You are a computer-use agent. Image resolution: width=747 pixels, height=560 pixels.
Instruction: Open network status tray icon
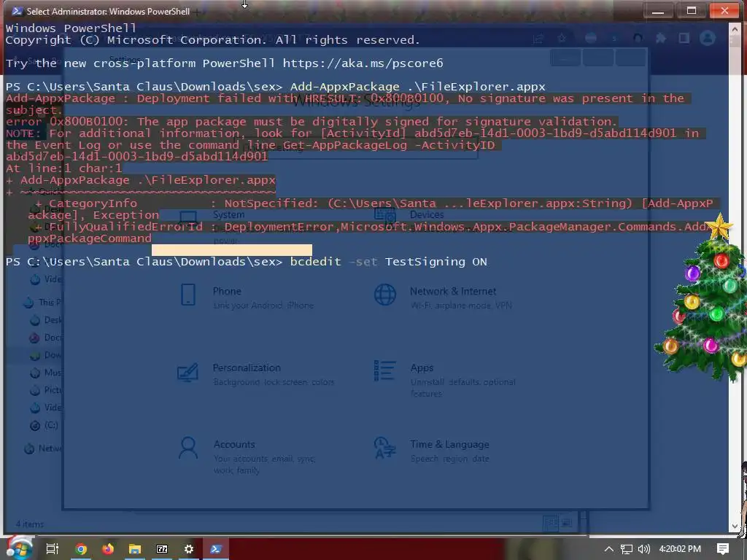(x=627, y=549)
